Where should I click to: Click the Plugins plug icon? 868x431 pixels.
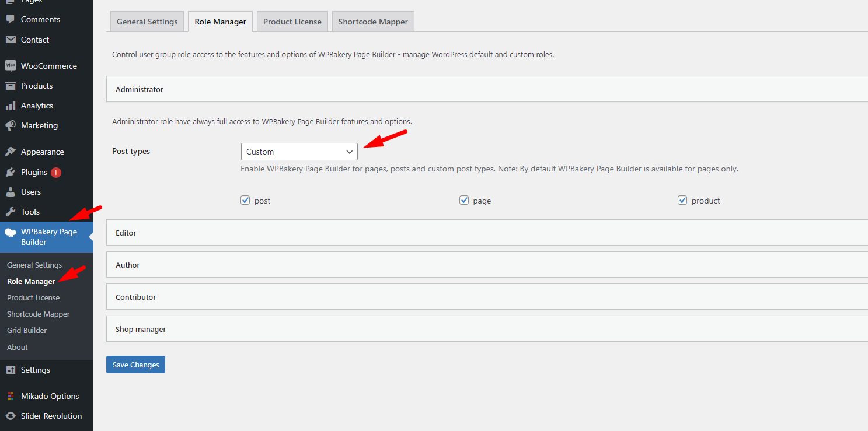[10, 172]
